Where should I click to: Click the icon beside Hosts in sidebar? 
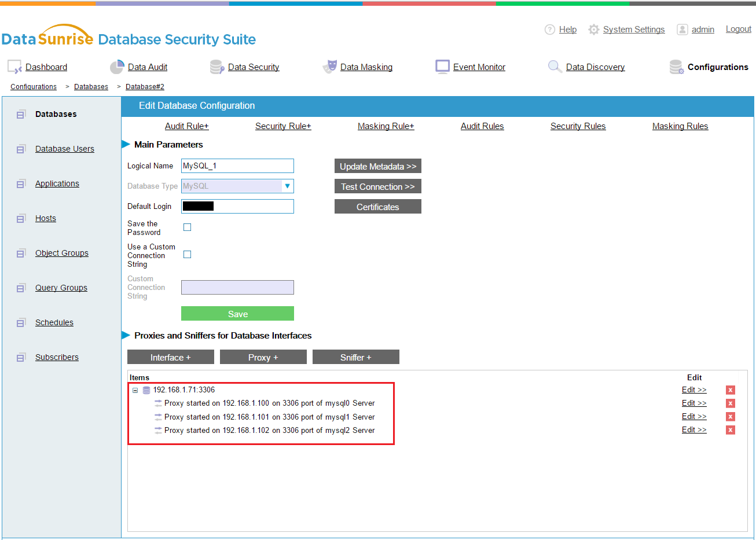[x=21, y=218]
